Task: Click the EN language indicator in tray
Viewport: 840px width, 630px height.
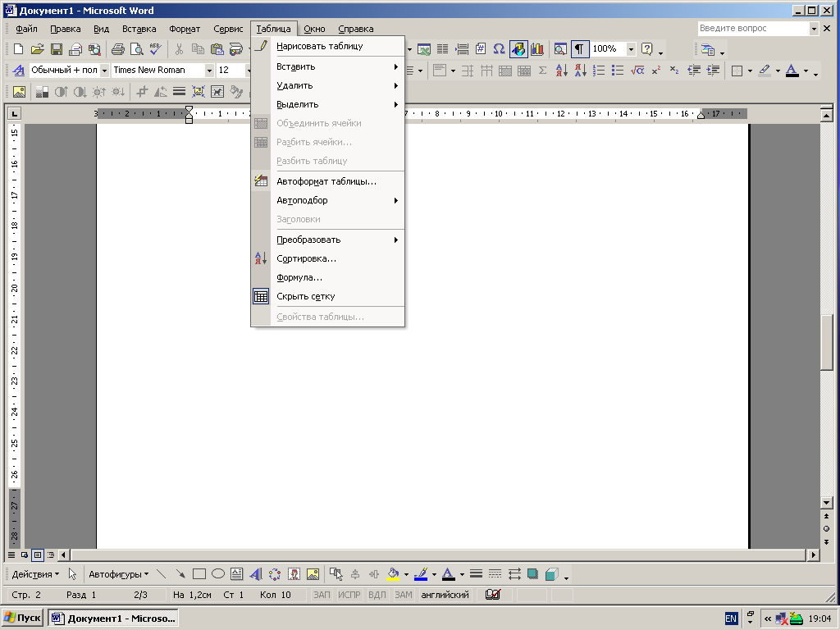Action: [x=731, y=619]
